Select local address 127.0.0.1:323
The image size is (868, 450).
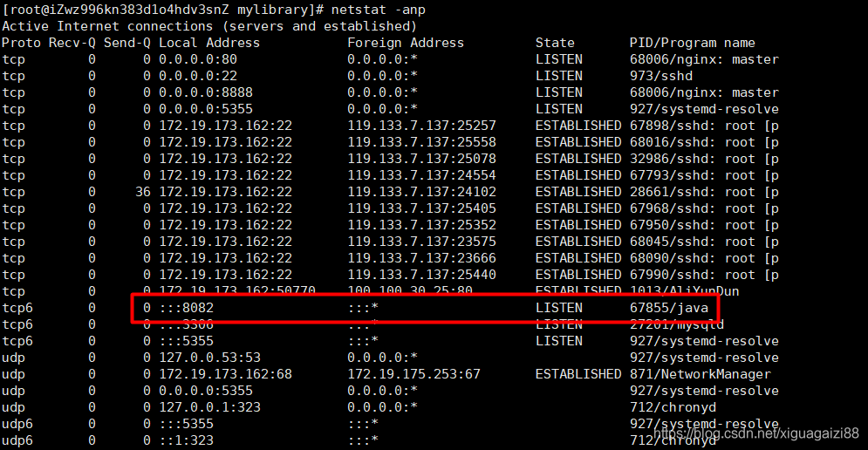(x=209, y=407)
